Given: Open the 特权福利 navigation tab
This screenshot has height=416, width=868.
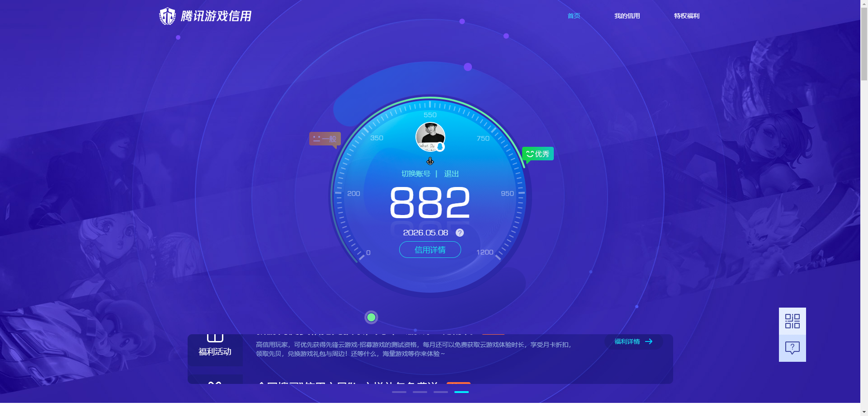Looking at the screenshot, I should [687, 16].
